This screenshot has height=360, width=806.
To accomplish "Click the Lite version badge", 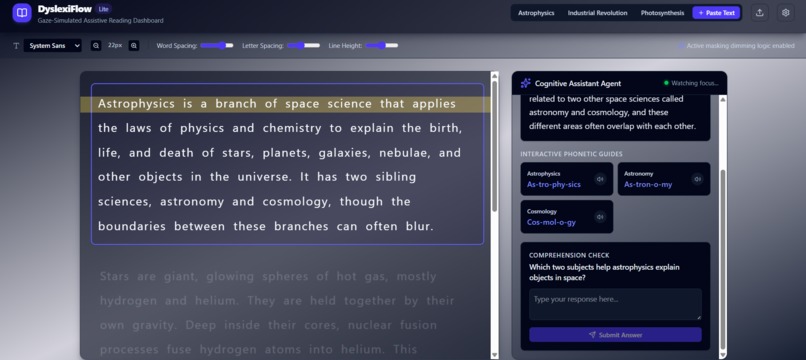I will tap(103, 9).
